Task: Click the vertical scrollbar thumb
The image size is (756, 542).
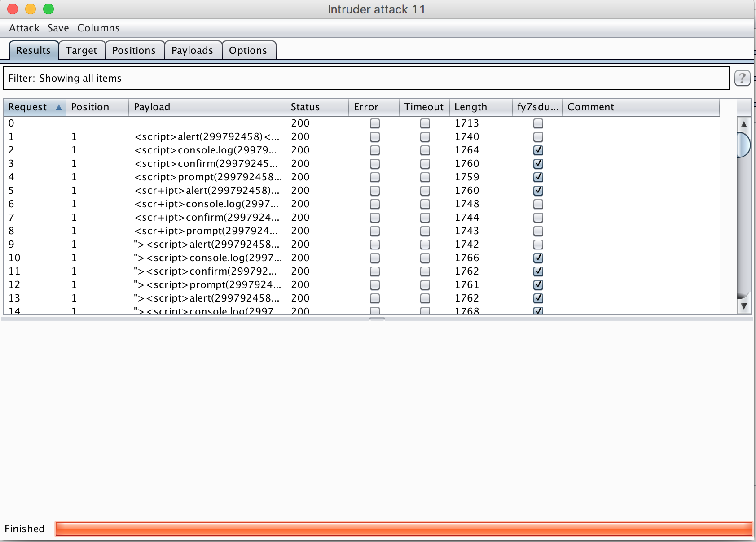Action: coord(744,145)
